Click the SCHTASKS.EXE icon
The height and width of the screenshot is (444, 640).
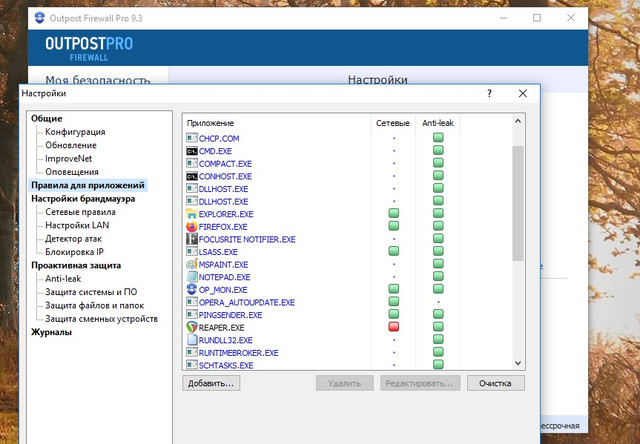(192, 364)
